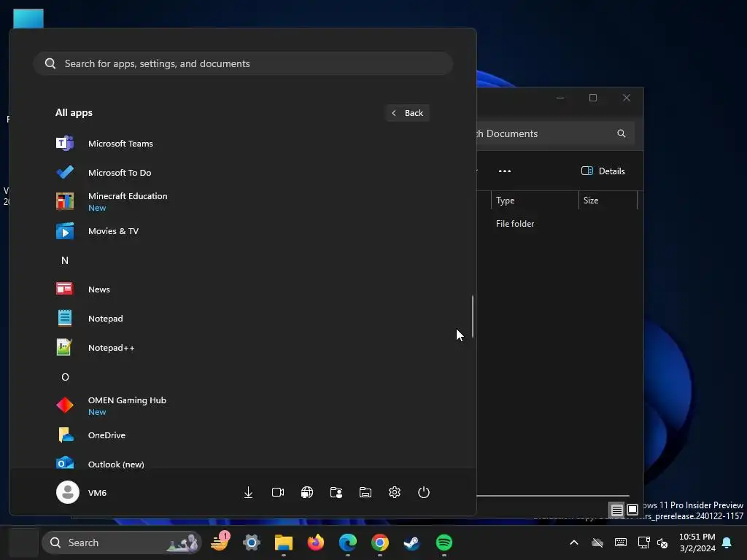
Task: Open Steam from the taskbar
Action: pos(411,542)
